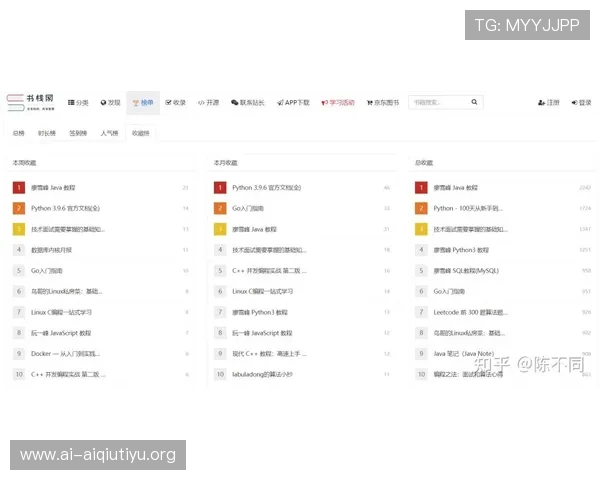600x480 pixels.
Task: Open the 发现 discover nav item
Action: pos(111,103)
